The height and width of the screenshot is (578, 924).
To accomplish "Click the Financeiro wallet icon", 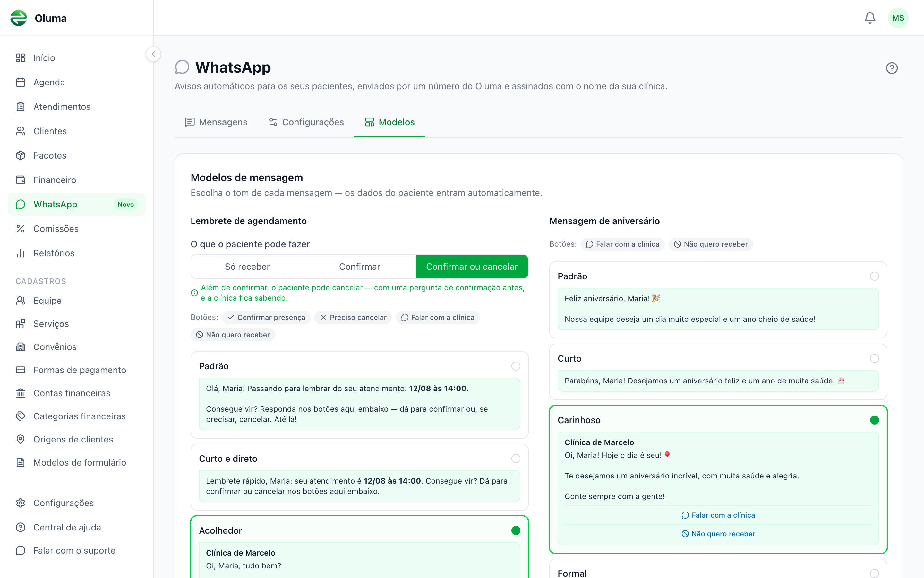I will click(x=21, y=180).
